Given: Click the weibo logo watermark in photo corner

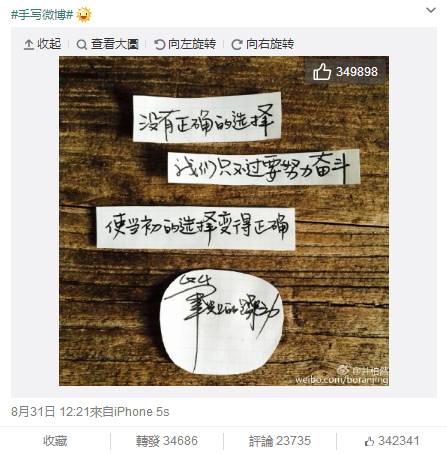Looking at the screenshot, I should click(x=342, y=370).
